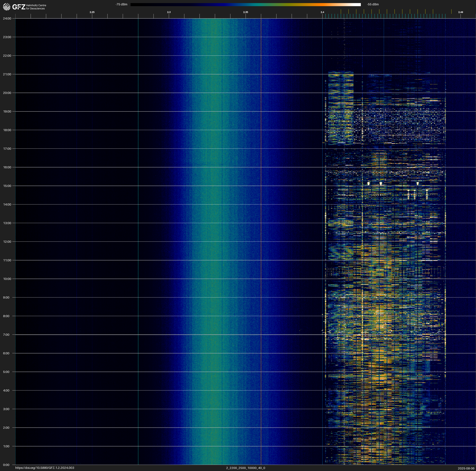Click the 2.3 frequency axis label
Viewport: 476px width, 471px height.
point(169,12)
